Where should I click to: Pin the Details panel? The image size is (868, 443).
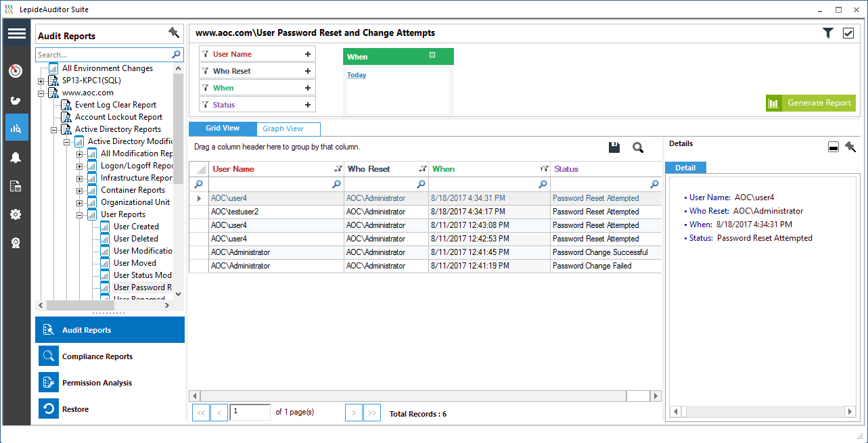click(x=850, y=147)
